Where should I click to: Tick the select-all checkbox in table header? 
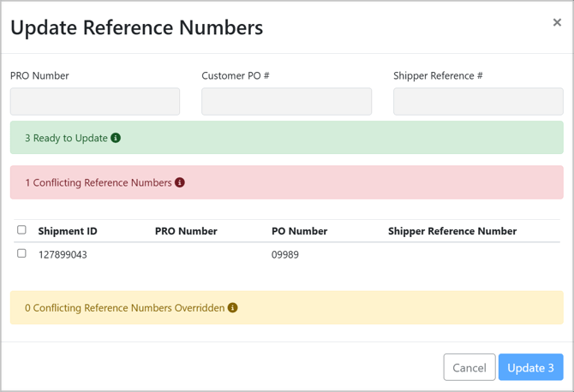[x=22, y=229]
